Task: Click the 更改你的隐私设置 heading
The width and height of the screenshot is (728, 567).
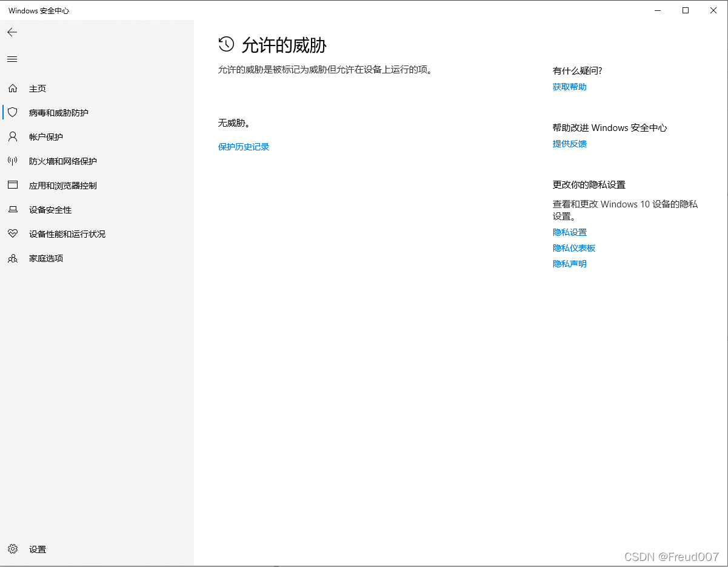Action: (x=589, y=185)
